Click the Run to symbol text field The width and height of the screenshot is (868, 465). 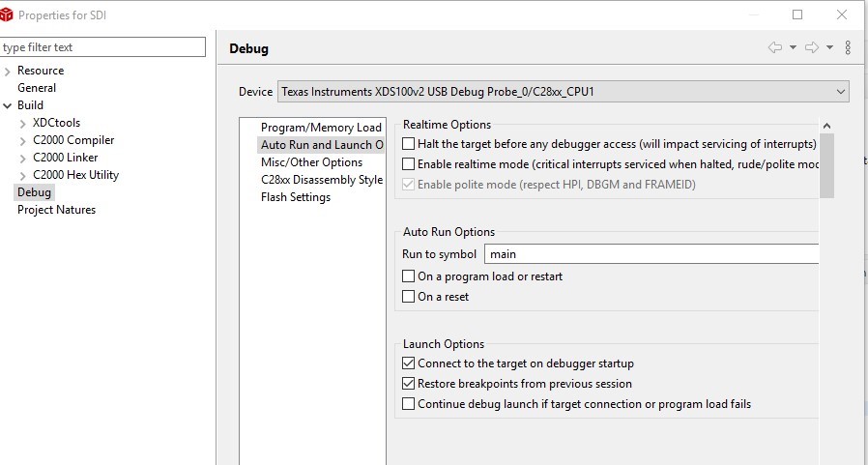tap(651, 254)
